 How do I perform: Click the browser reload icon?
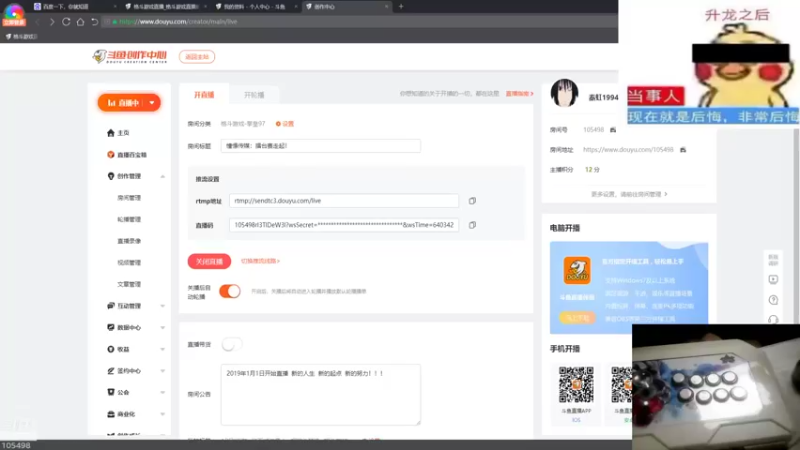pos(66,22)
